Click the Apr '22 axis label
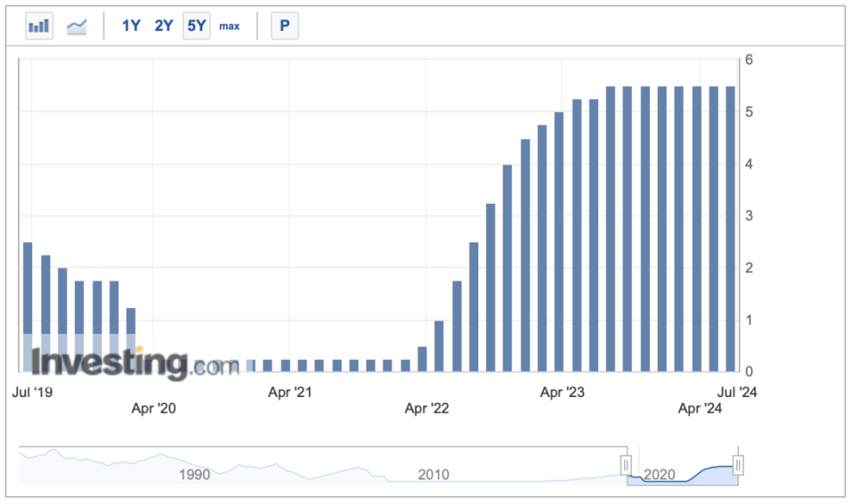 click(426, 408)
